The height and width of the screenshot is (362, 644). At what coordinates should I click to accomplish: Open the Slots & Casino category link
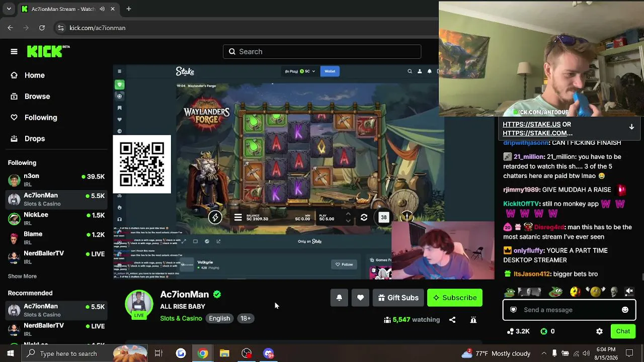pos(181,318)
